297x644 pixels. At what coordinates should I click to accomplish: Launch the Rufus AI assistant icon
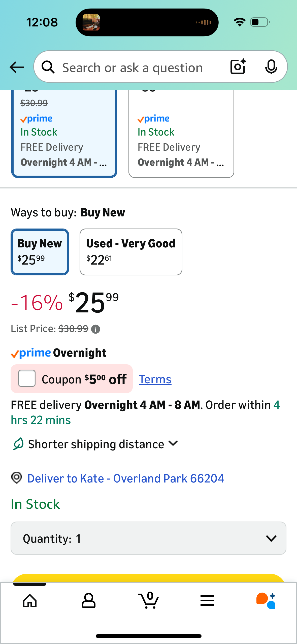tap(266, 601)
